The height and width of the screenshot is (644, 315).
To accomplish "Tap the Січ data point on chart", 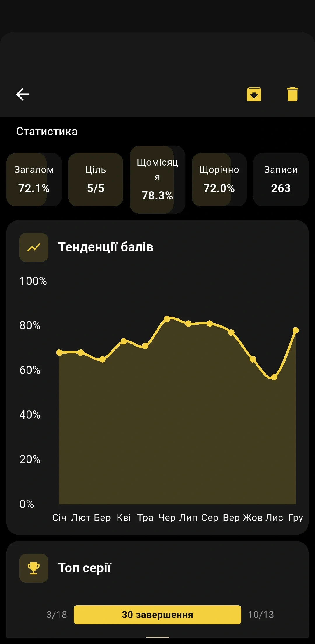I will coord(59,353).
